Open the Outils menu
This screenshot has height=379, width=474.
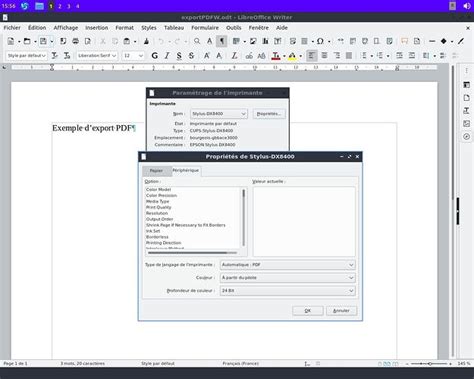click(234, 28)
